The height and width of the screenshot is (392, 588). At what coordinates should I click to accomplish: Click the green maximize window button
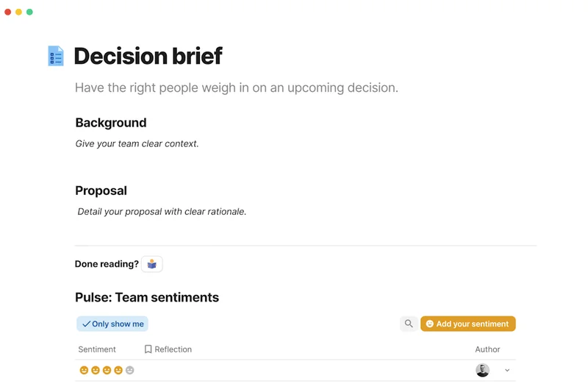tap(29, 13)
